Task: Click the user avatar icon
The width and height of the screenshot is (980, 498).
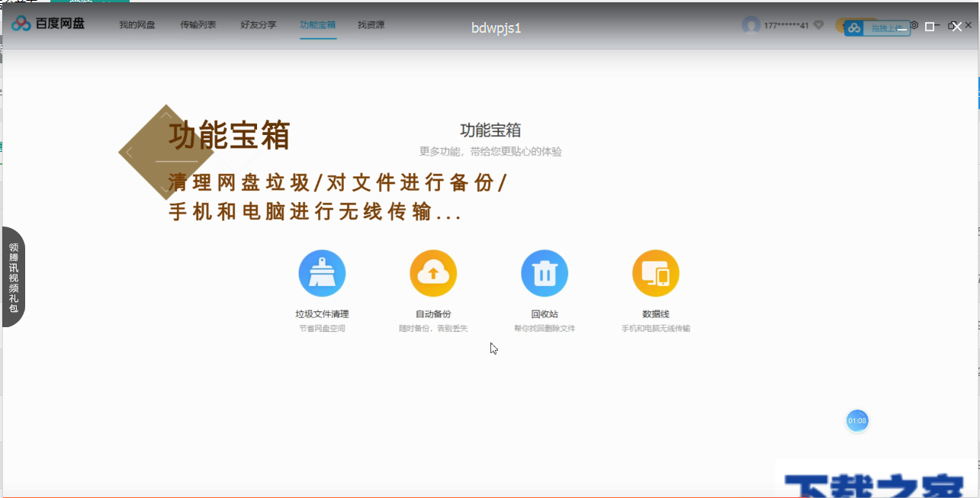Action: pyautogui.click(x=750, y=24)
